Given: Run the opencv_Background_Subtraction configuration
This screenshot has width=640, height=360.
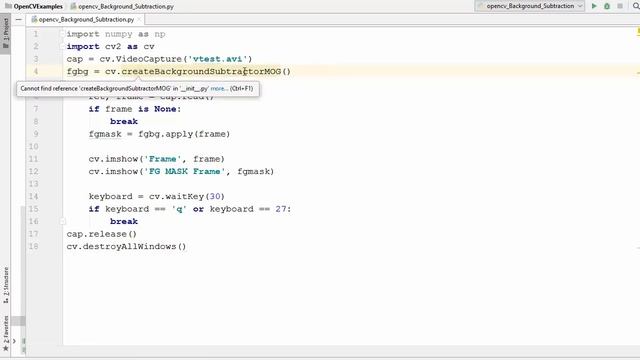Looking at the screenshot, I should tap(594, 6).
